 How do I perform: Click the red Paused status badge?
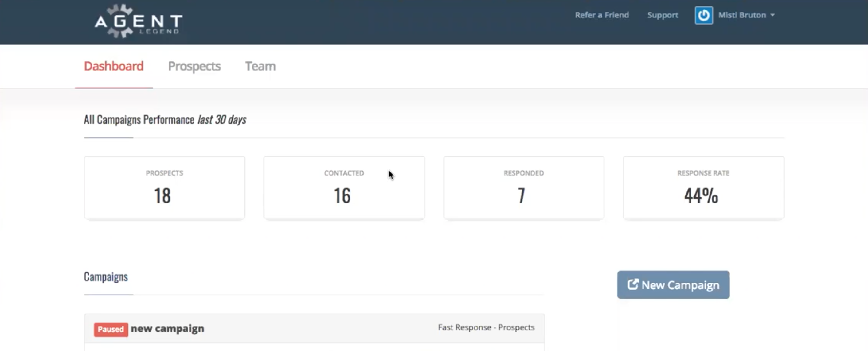point(111,329)
